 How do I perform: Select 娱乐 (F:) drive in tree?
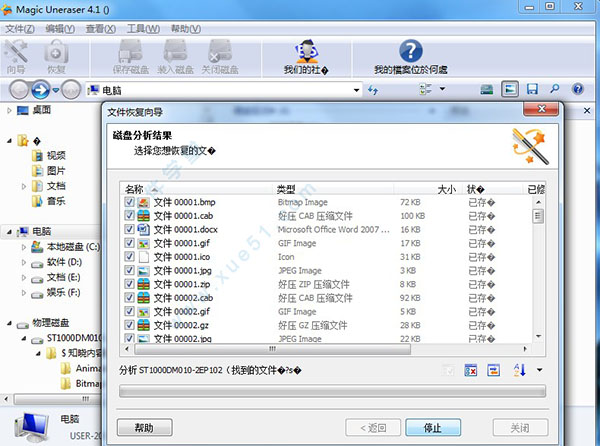(56, 293)
